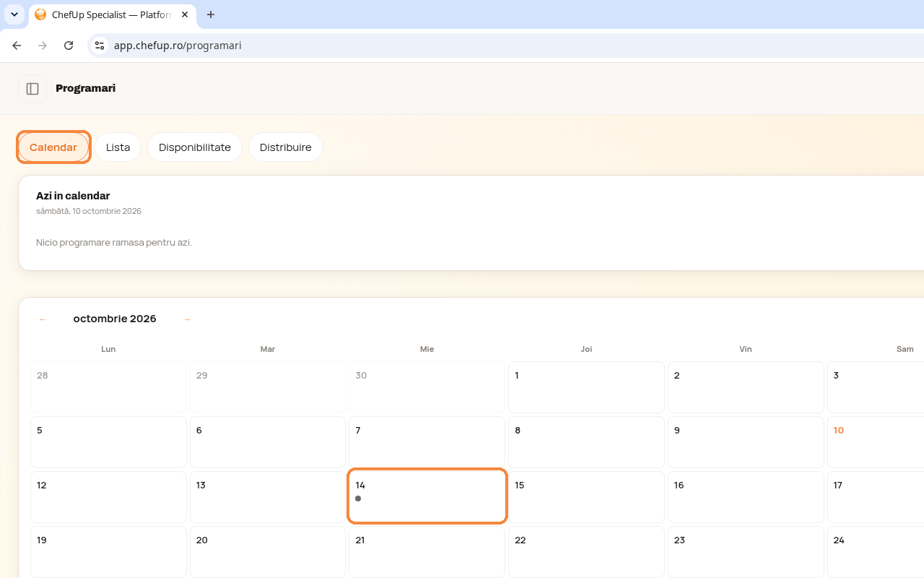Go to previous month arrow
The image size is (924, 578).
tap(43, 319)
